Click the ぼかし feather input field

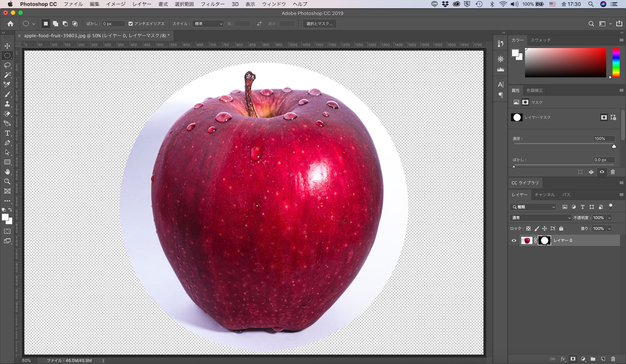coord(604,160)
